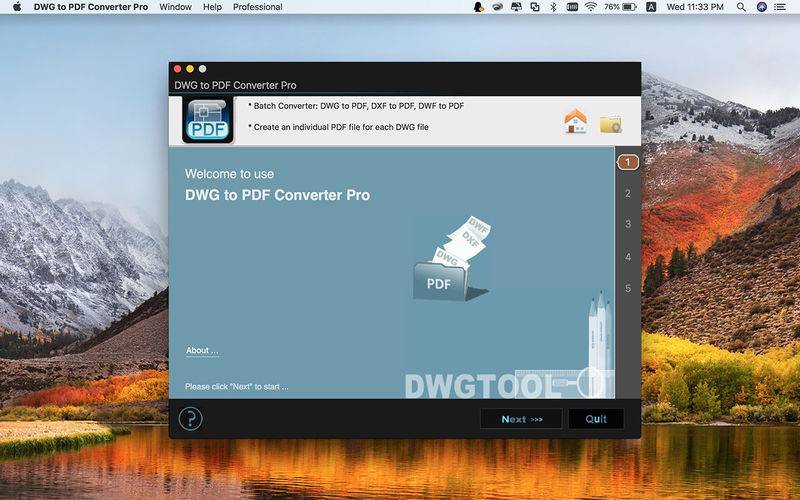Screen dimensions: 800x500
Task: Open the Apple menu
Action: pos(17,7)
